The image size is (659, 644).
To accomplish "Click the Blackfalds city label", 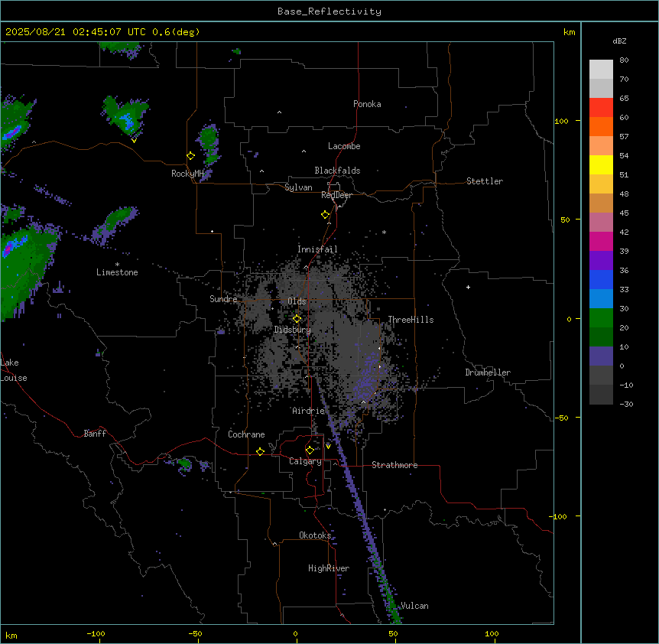I will (x=337, y=171).
